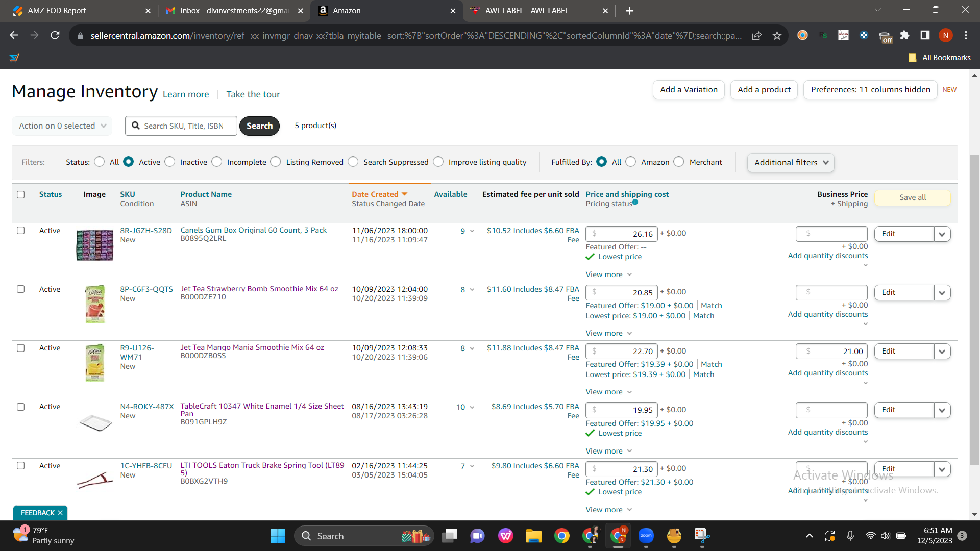Open Edit dropdown arrow for Jet Tea Mango Mania
Screen dimensions: 980x551
point(942,352)
